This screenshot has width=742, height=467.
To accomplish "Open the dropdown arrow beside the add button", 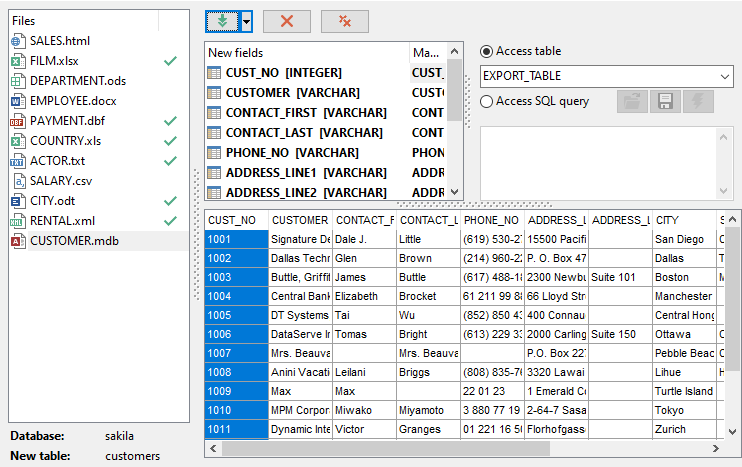I will (x=246, y=21).
